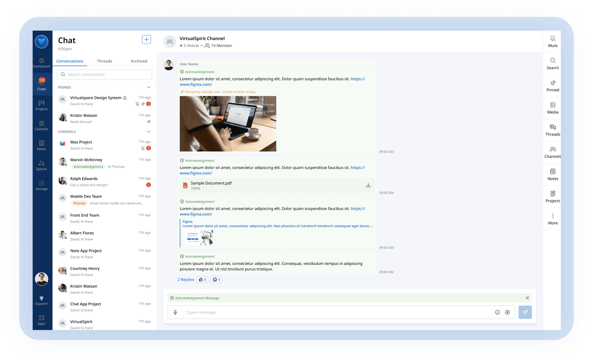The height and width of the screenshot is (364, 593).
Task: Click the Type a message field
Action: point(339,312)
